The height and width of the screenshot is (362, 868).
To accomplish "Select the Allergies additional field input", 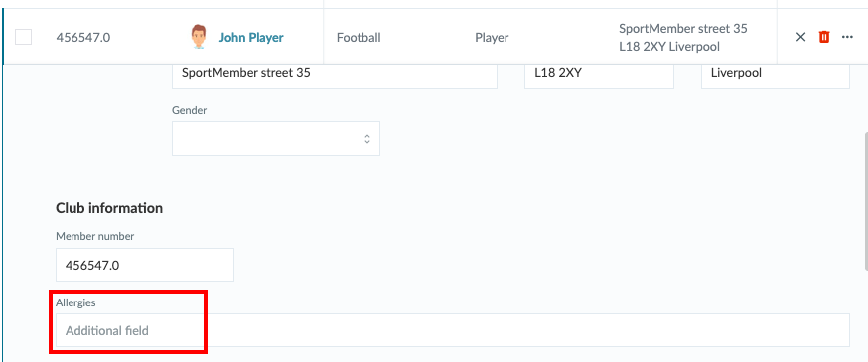I will pyautogui.click(x=452, y=330).
